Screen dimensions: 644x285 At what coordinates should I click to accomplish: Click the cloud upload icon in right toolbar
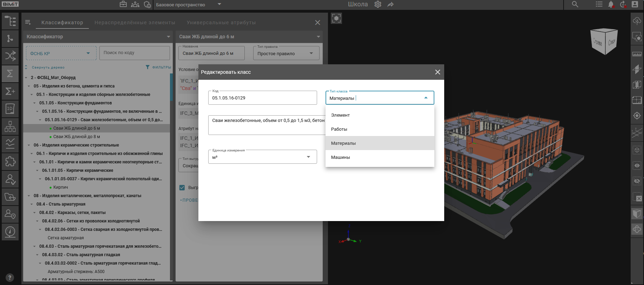[x=637, y=21]
